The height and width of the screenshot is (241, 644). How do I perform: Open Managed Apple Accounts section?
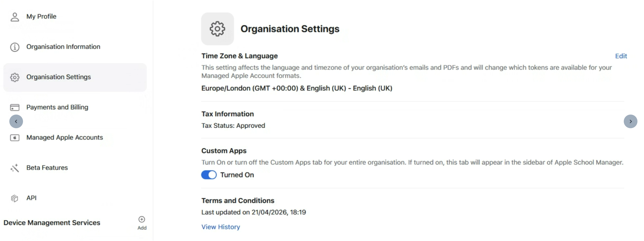[65, 138]
